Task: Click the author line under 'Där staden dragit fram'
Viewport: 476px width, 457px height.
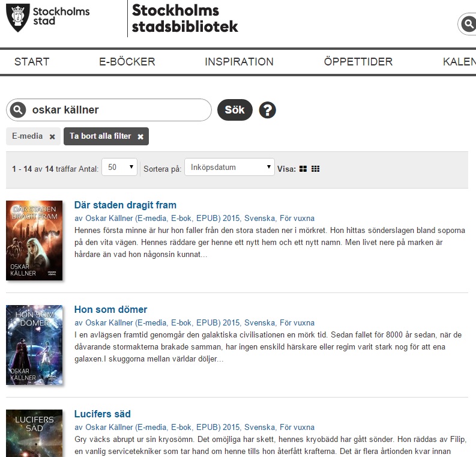Action: pyautogui.click(x=194, y=219)
